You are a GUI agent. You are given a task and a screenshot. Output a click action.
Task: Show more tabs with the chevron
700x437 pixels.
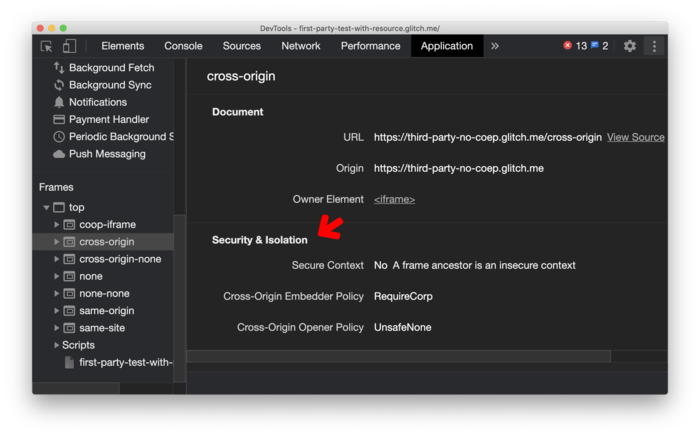pyautogui.click(x=495, y=46)
